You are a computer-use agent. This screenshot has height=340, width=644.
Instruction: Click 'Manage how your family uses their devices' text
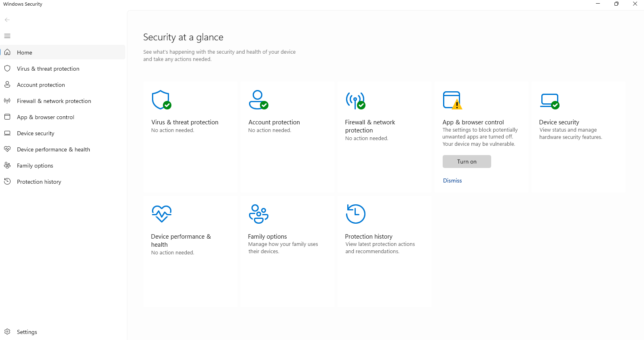click(283, 248)
